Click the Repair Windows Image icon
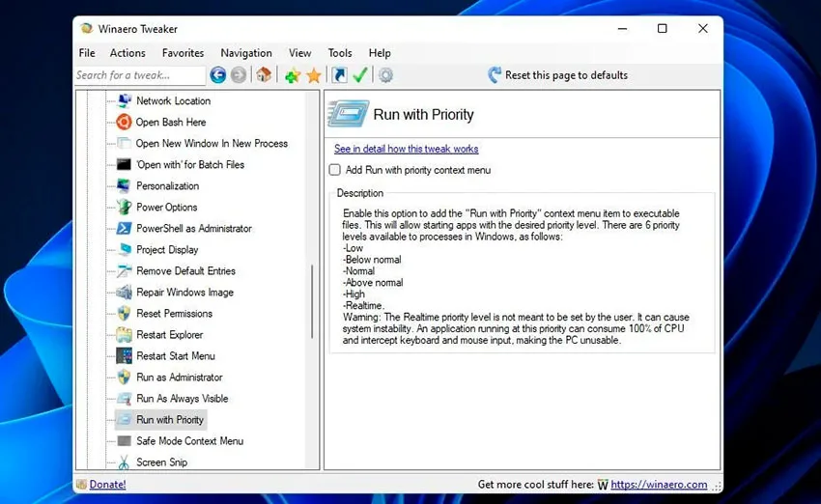 (124, 292)
